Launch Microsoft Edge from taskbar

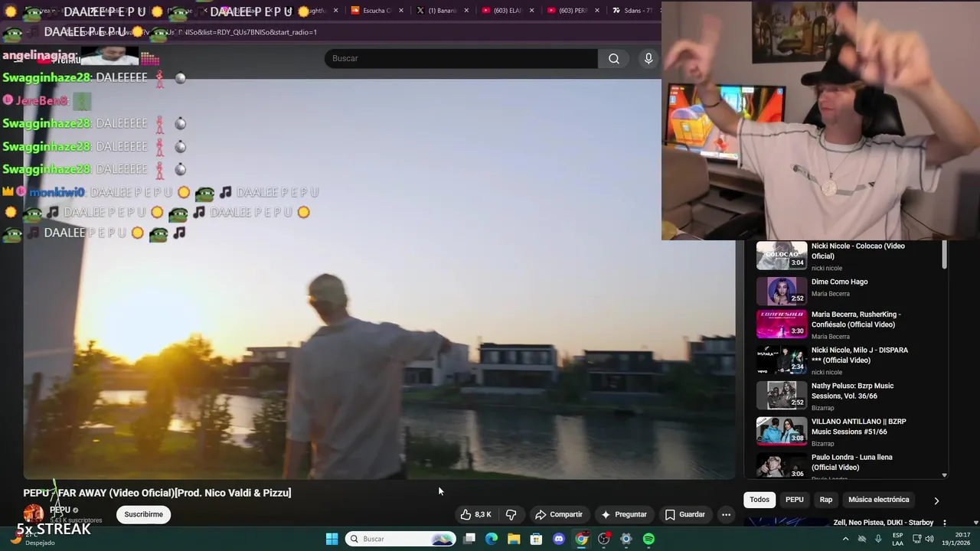(492, 539)
